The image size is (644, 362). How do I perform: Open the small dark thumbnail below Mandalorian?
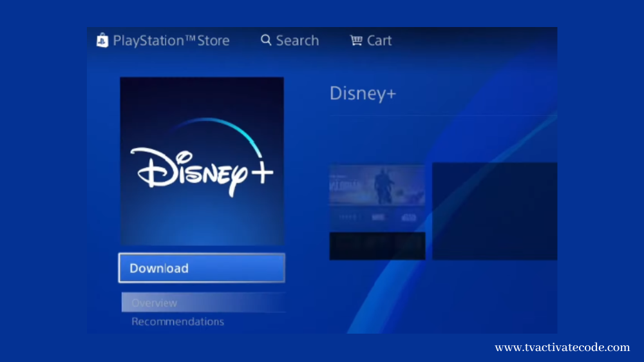[x=377, y=245]
